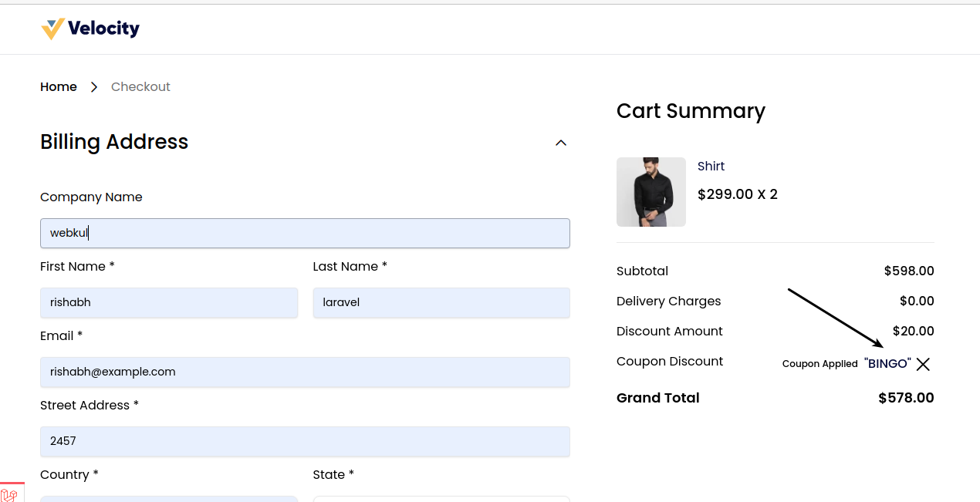980x502 pixels.
Task: Open the State selection field
Action: coord(441,500)
